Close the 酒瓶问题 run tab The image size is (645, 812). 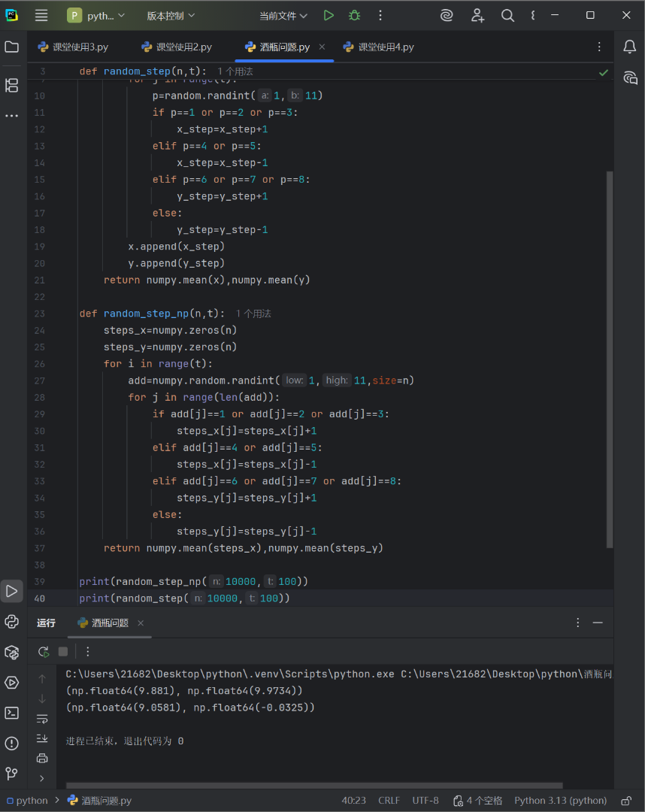tap(141, 623)
